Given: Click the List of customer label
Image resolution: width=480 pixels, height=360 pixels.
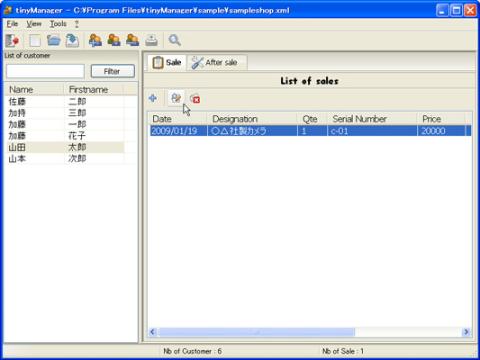Looking at the screenshot, I should 27,55.
